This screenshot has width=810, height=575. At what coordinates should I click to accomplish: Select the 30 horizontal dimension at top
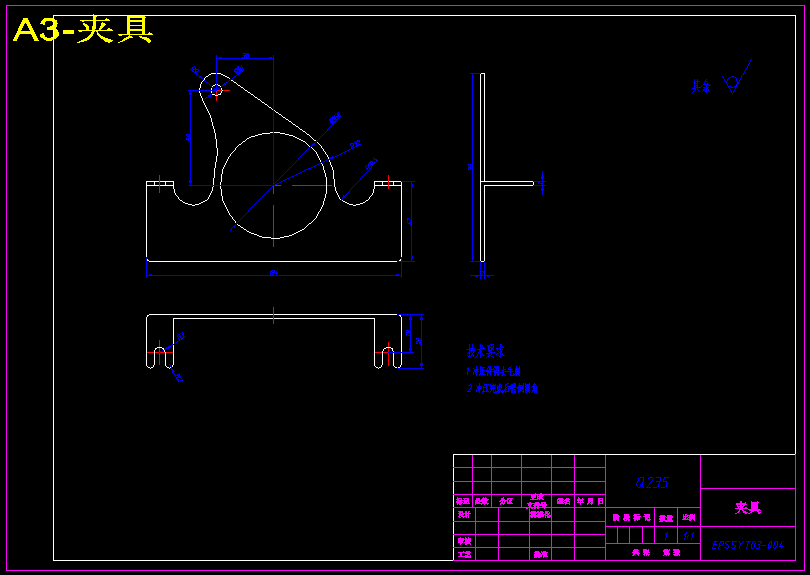pos(246,55)
